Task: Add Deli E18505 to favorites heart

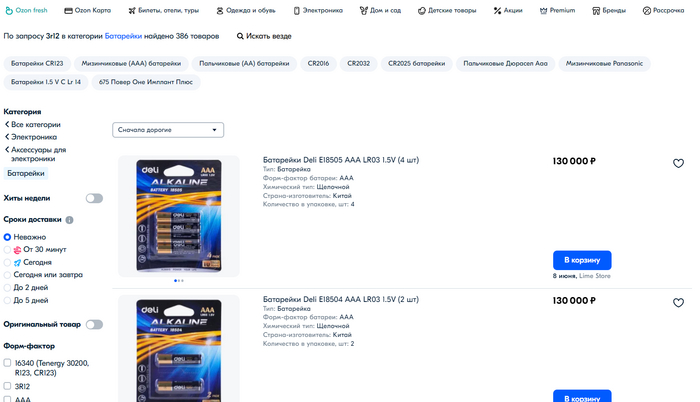Action: 678,163
